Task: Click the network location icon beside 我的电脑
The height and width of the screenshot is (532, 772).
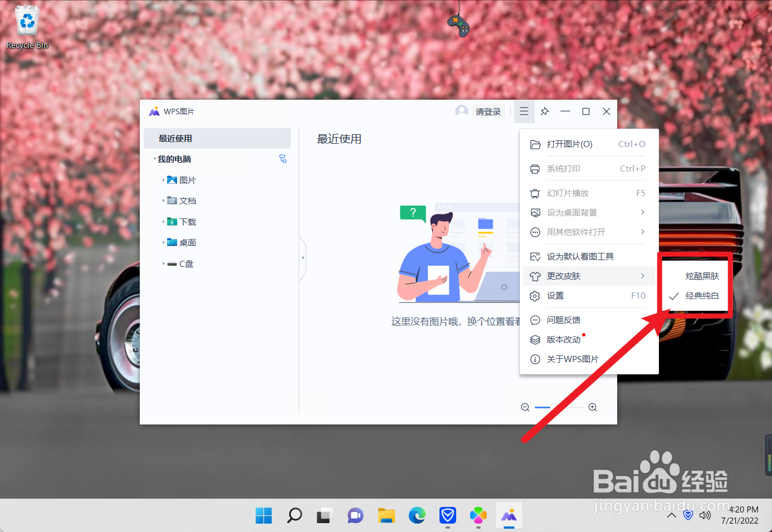Action: click(283, 159)
